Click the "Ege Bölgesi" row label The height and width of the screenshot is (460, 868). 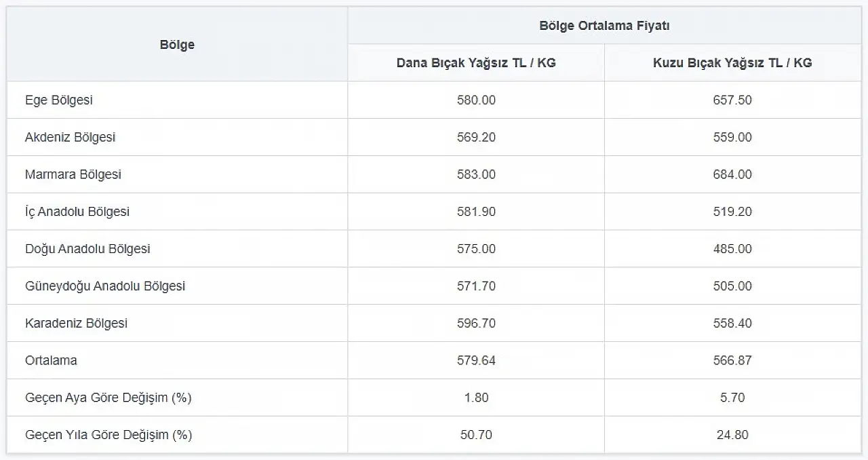tap(59, 100)
